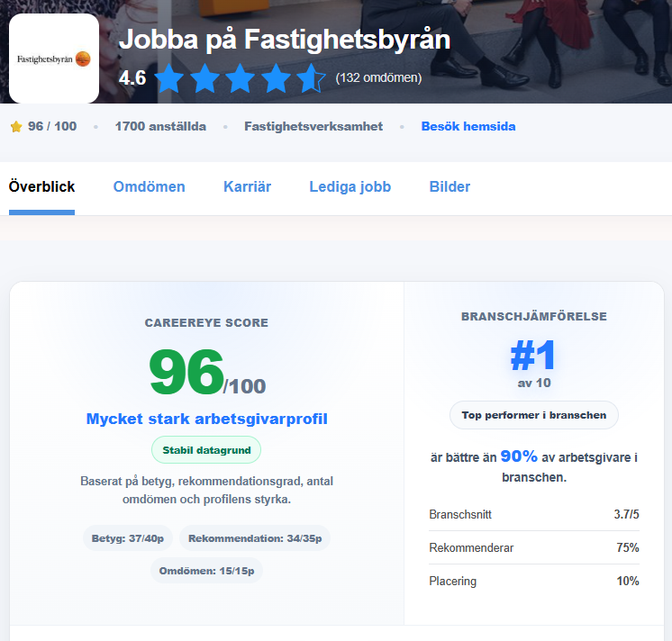Click Mycket stark arbetsgivarprofil text
672x641 pixels.
[206, 419]
